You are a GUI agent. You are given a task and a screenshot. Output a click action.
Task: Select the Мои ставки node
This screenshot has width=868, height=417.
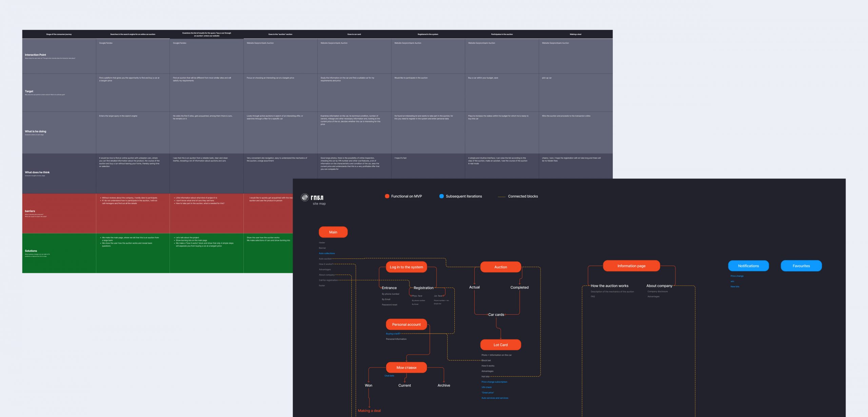coord(406,368)
